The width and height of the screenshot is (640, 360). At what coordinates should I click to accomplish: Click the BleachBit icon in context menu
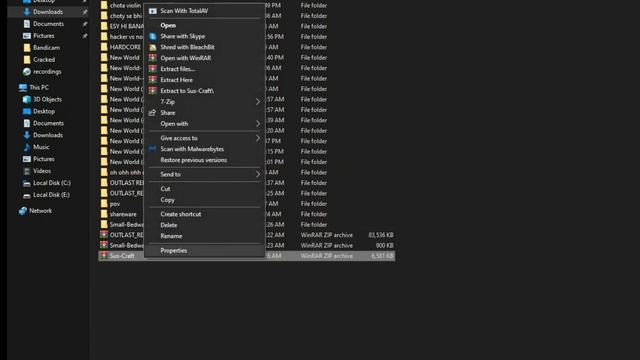click(x=153, y=47)
